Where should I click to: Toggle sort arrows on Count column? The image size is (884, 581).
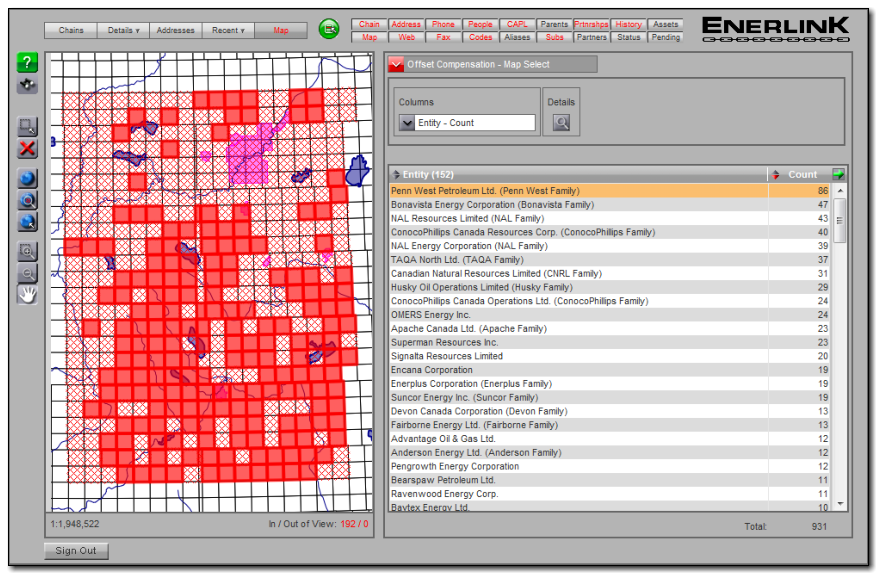pos(776,175)
